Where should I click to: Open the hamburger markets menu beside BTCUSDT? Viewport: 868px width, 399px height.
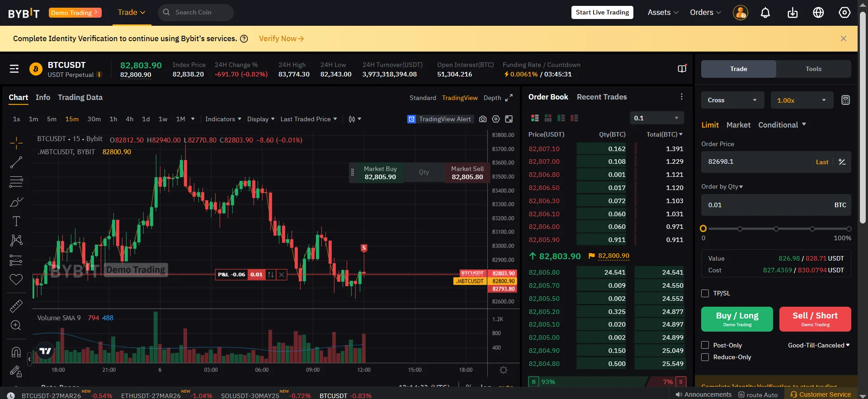tap(14, 69)
